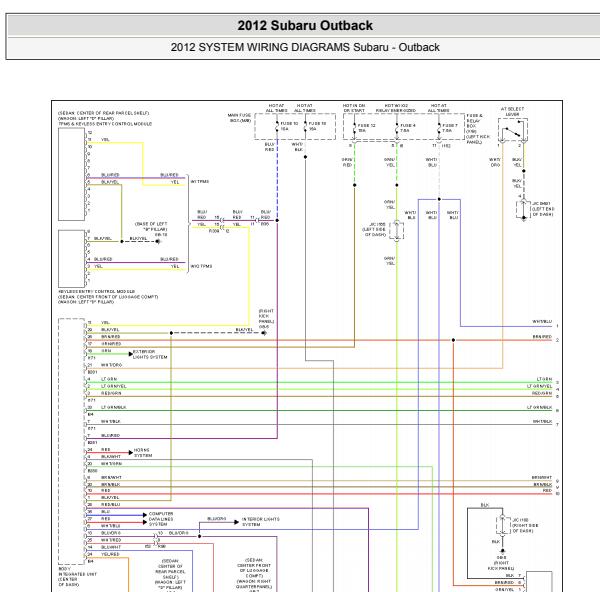The width and height of the screenshot is (600, 592).
Task: Click the "YEL/RED" wire label at pin 24
Action: point(110,554)
